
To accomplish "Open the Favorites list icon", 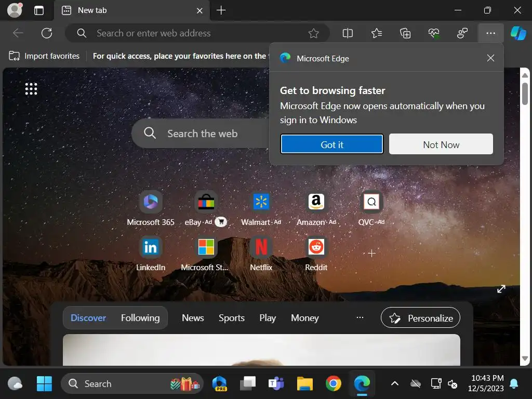I will tap(377, 33).
